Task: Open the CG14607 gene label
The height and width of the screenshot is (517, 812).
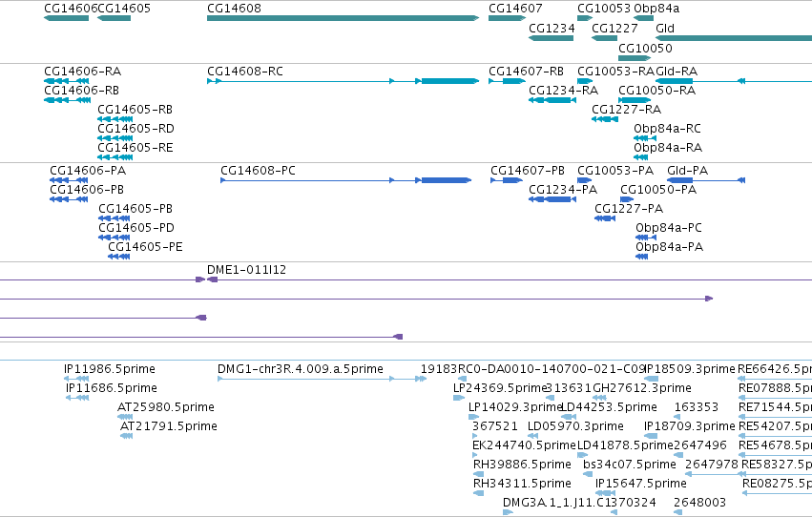Action: coord(515,9)
